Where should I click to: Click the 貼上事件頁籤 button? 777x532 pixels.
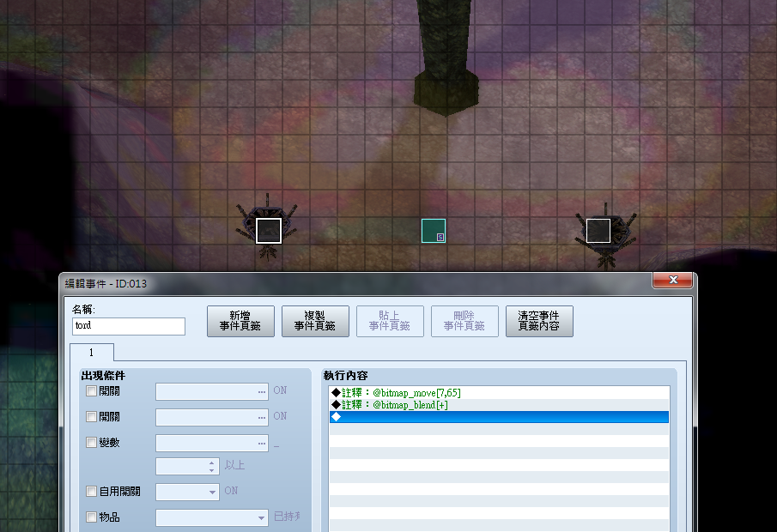click(x=390, y=321)
